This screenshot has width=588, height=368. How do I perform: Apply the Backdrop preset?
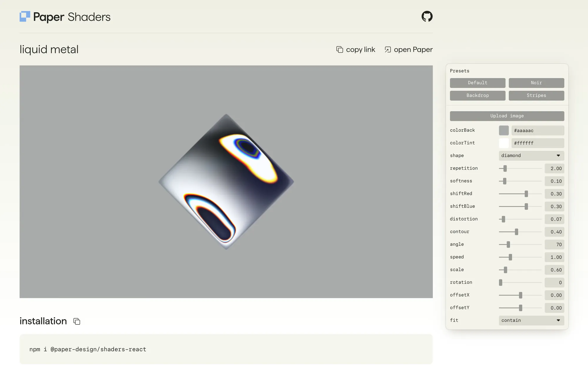point(477,95)
